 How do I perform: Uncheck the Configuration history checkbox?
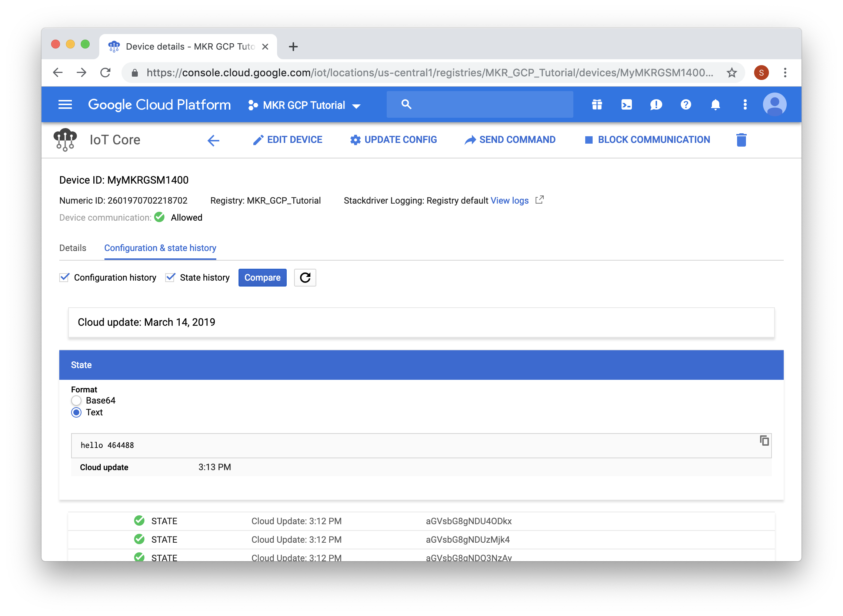coord(64,277)
